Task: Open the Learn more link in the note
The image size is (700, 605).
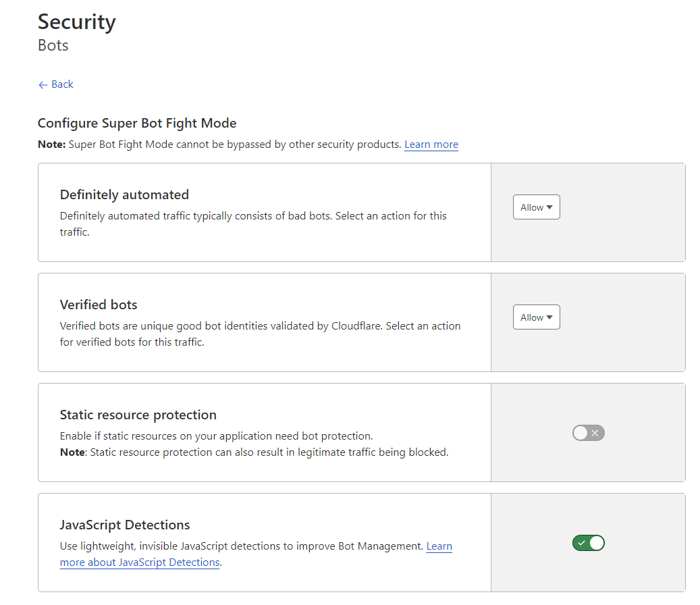Action: (431, 144)
